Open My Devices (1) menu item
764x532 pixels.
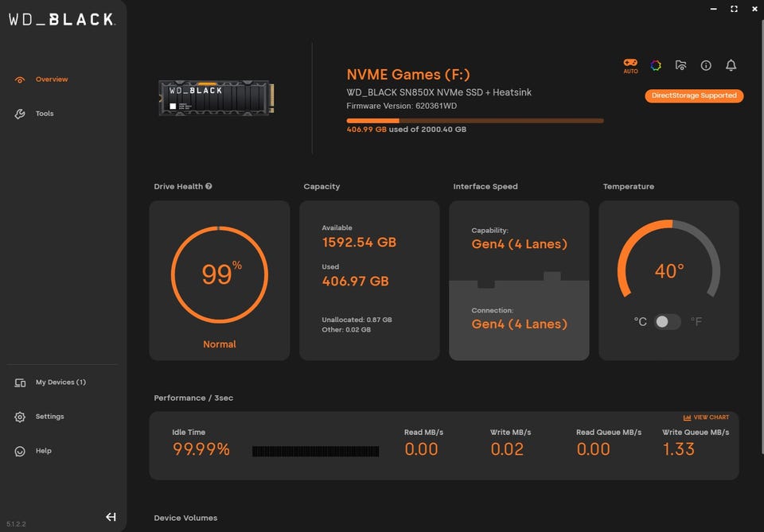point(60,382)
